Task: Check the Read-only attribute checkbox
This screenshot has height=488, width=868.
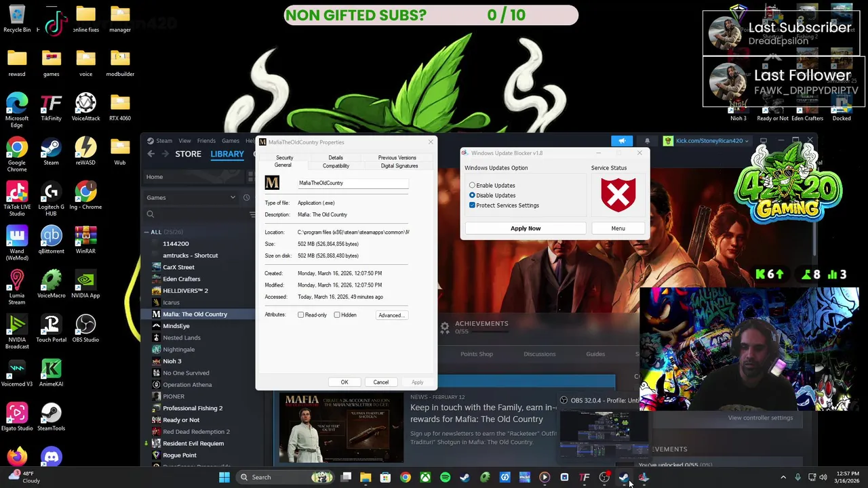Action: 301,315
